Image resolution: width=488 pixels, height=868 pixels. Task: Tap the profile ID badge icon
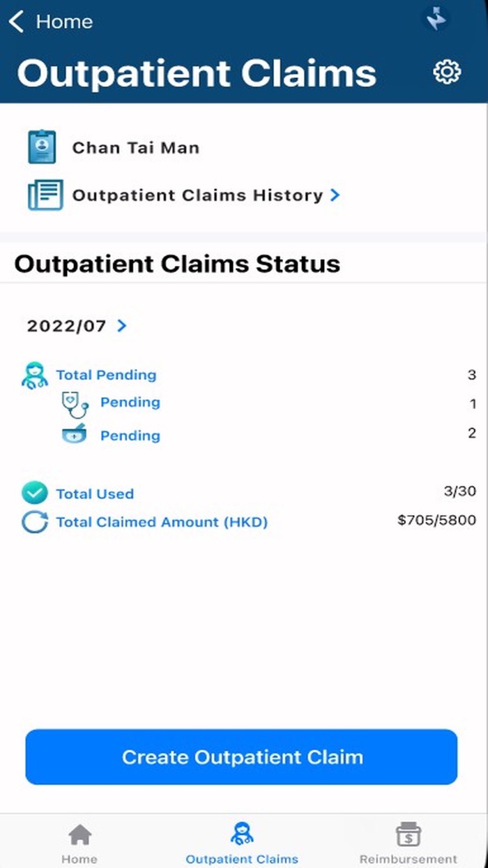[x=42, y=147]
